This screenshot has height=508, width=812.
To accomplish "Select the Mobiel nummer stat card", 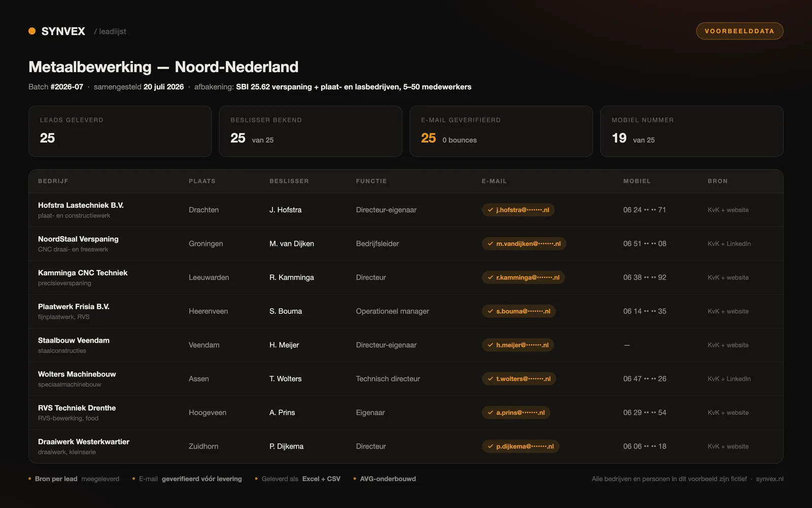I will [692, 132].
